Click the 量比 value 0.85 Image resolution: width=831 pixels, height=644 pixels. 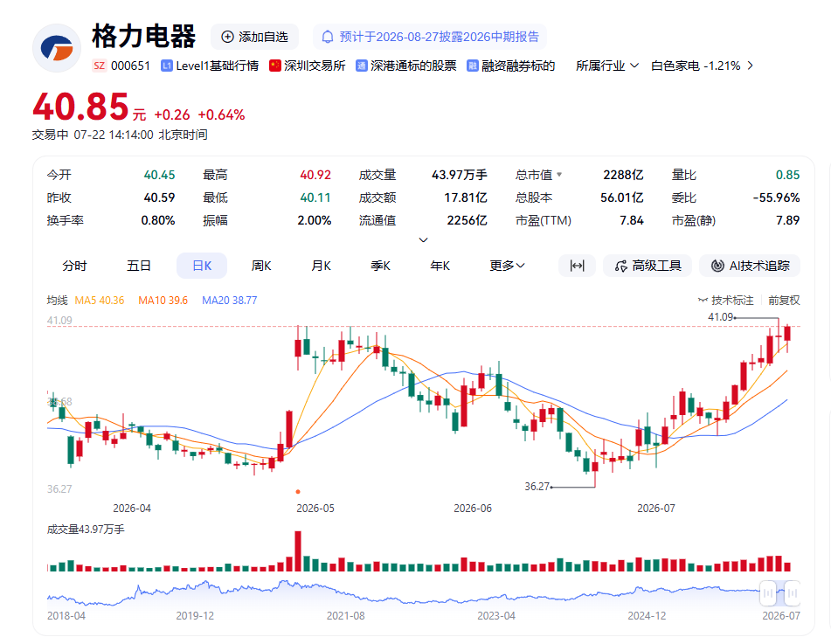click(x=787, y=175)
